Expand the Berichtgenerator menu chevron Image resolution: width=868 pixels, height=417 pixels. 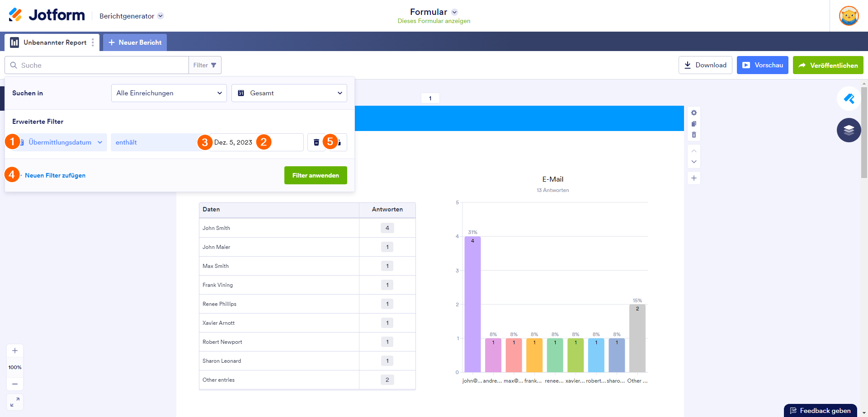tap(160, 16)
